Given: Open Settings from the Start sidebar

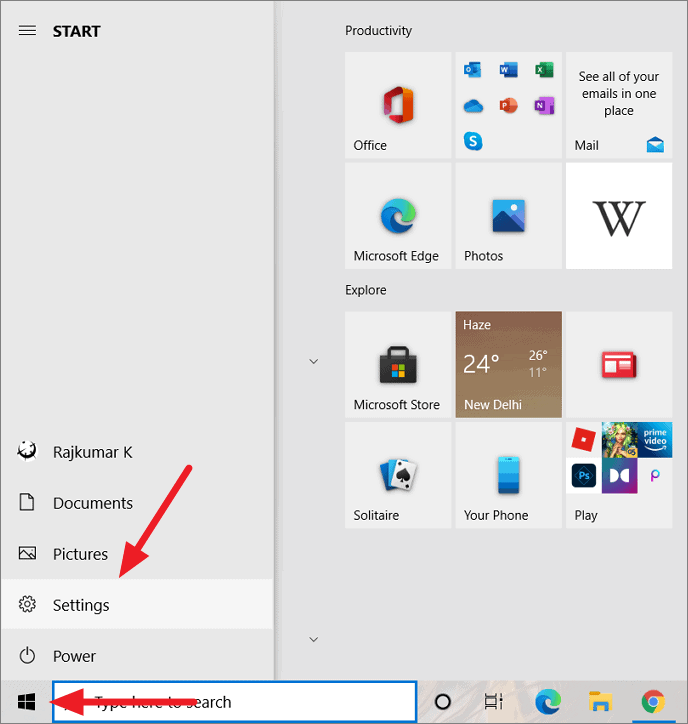Looking at the screenshot, I should click(137, 604).
